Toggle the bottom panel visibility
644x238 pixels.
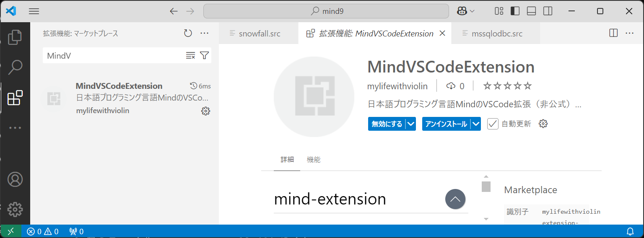[x=532, y=11]
